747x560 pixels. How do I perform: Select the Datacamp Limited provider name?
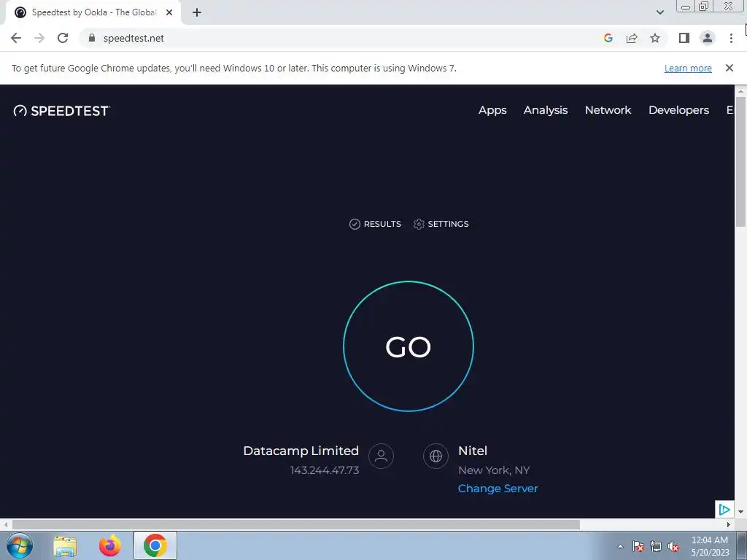301,451
